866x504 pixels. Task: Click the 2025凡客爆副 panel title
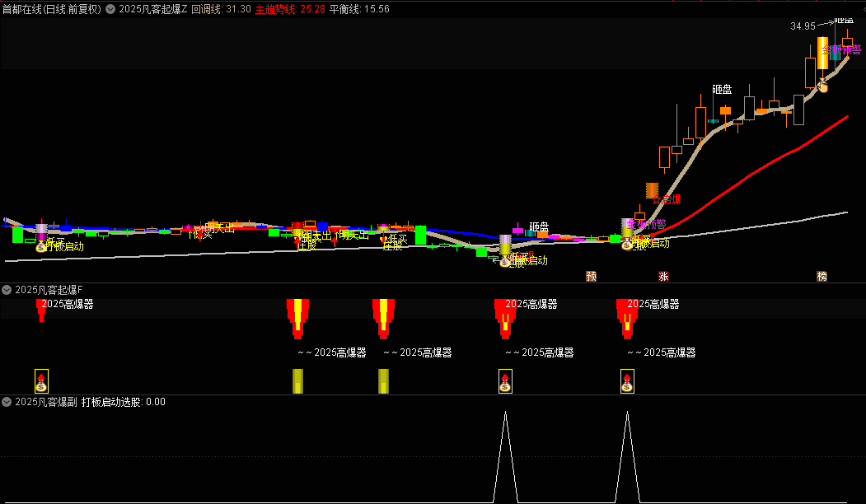[x=46, y=402]
